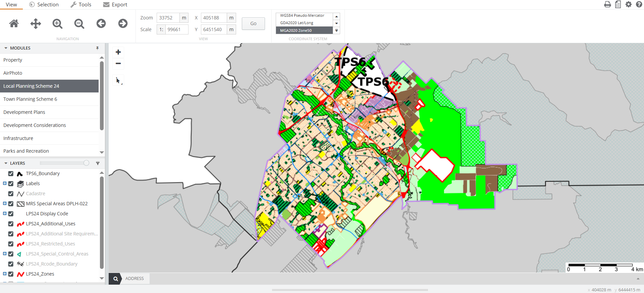
Task: Expand the Labels layer group
Action: tap(5, 184)
